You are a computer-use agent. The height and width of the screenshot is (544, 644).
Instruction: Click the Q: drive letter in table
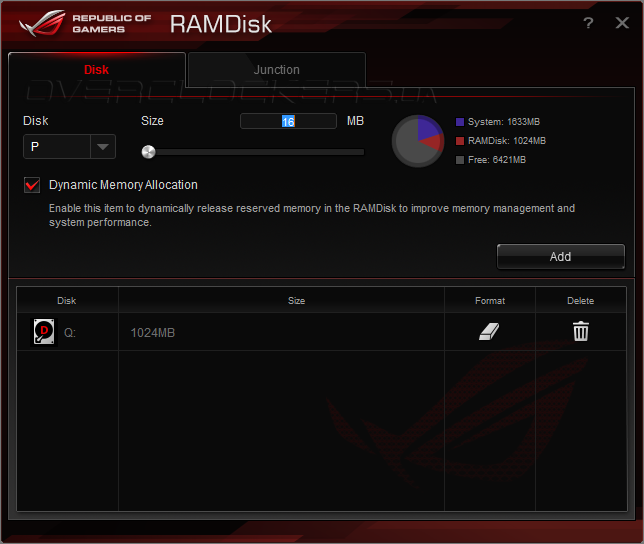click(70, 333)
